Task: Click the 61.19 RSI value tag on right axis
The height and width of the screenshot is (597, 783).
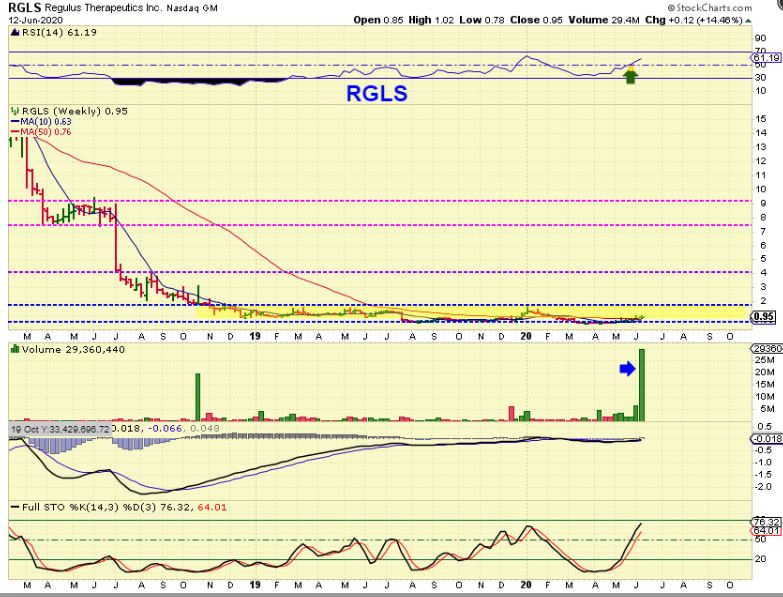Action: pyautogui.click(x=767, y=58)
